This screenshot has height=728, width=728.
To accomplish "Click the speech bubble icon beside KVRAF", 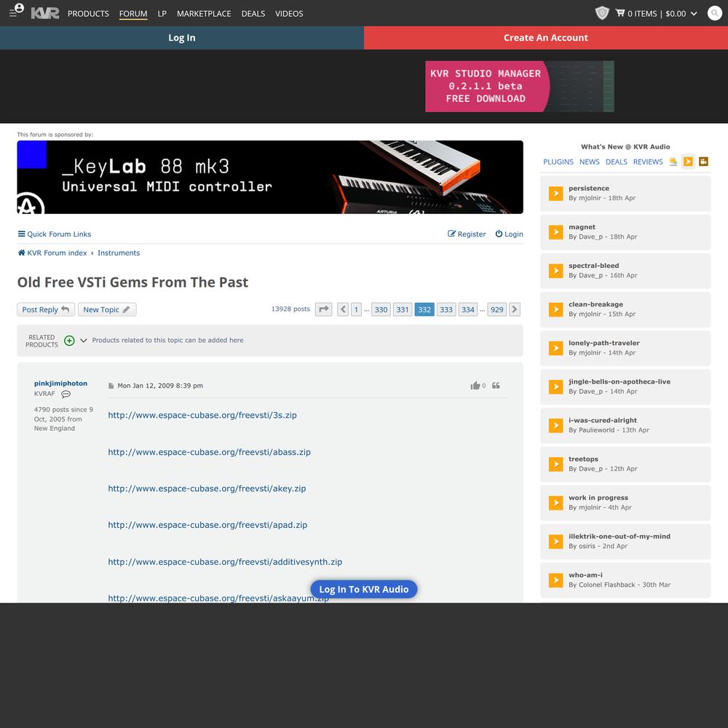I will tap(66, 394).
